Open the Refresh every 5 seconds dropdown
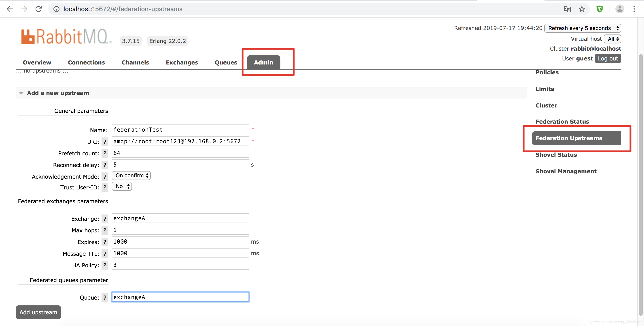644x326 pixels. coord(583,28)
